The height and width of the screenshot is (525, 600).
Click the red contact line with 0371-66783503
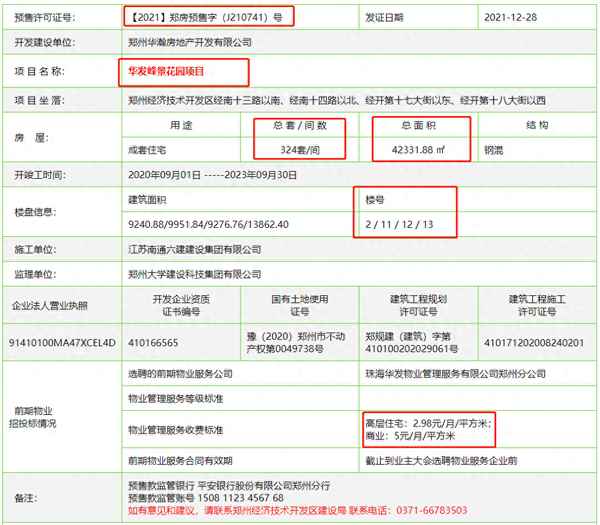coord(298,510)
